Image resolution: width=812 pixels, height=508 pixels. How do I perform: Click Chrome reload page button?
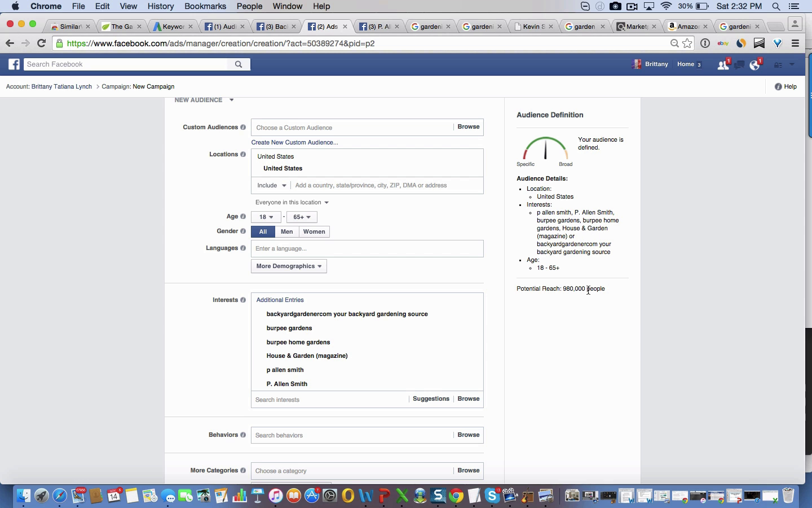coord(41,43)
